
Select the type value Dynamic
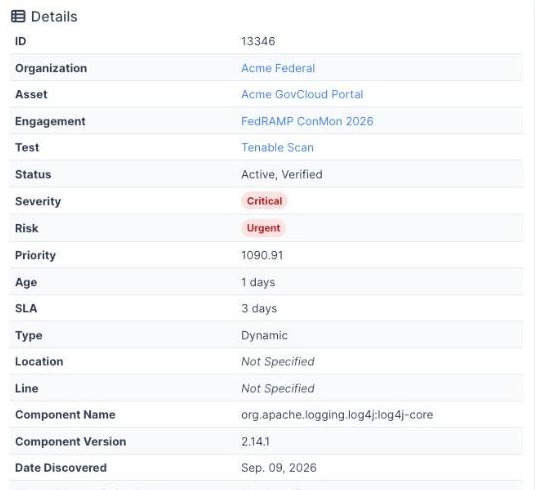click(264, 335)
